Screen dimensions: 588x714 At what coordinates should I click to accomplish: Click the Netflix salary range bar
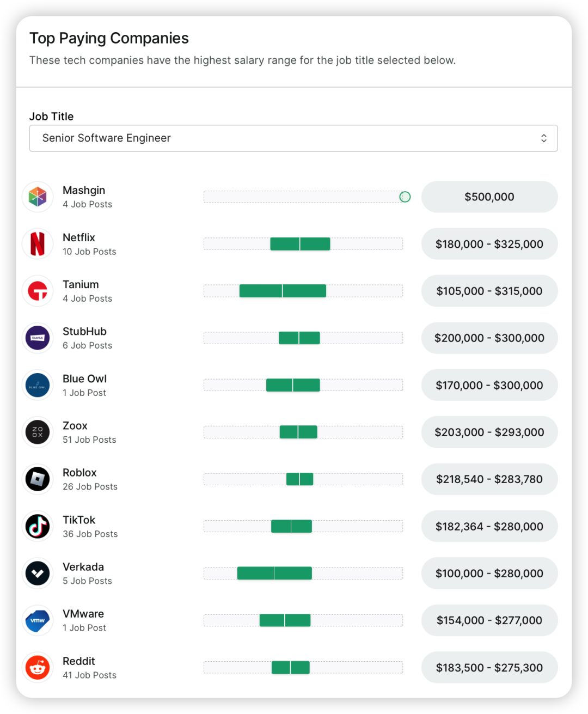point(300,244)
